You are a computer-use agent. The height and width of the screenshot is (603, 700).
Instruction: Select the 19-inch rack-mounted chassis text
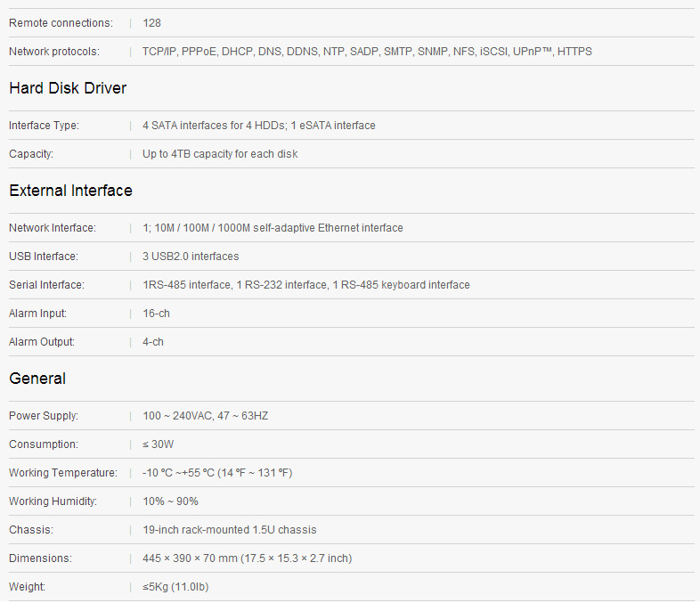coord(229,530)
